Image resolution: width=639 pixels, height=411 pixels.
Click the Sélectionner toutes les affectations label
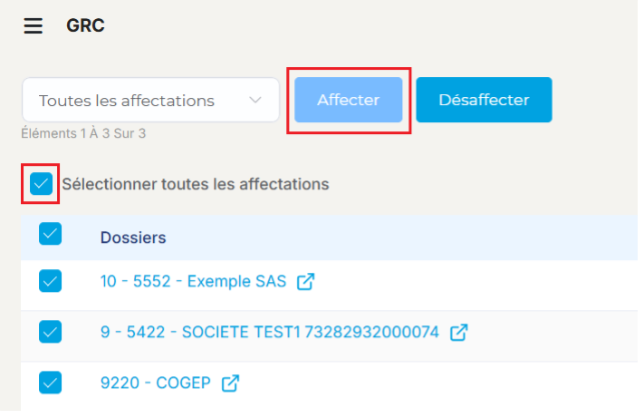click(x=195, y=184)
